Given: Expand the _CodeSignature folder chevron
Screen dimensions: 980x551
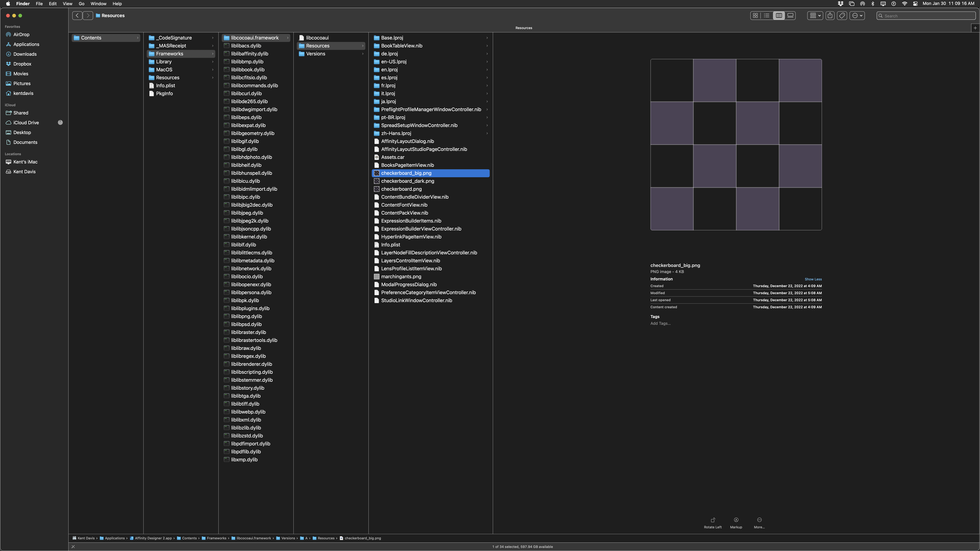Looking at the screenshot, I should pos(213,38).
